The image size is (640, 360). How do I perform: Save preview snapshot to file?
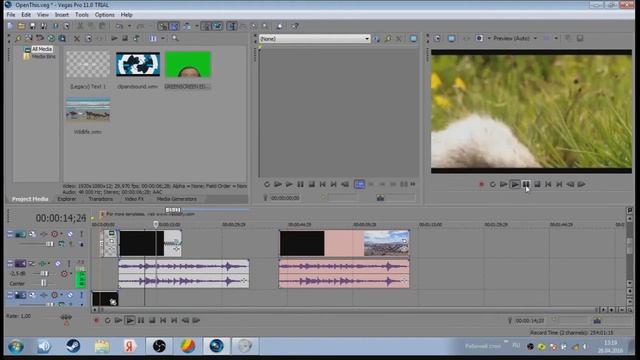[580, 38]
